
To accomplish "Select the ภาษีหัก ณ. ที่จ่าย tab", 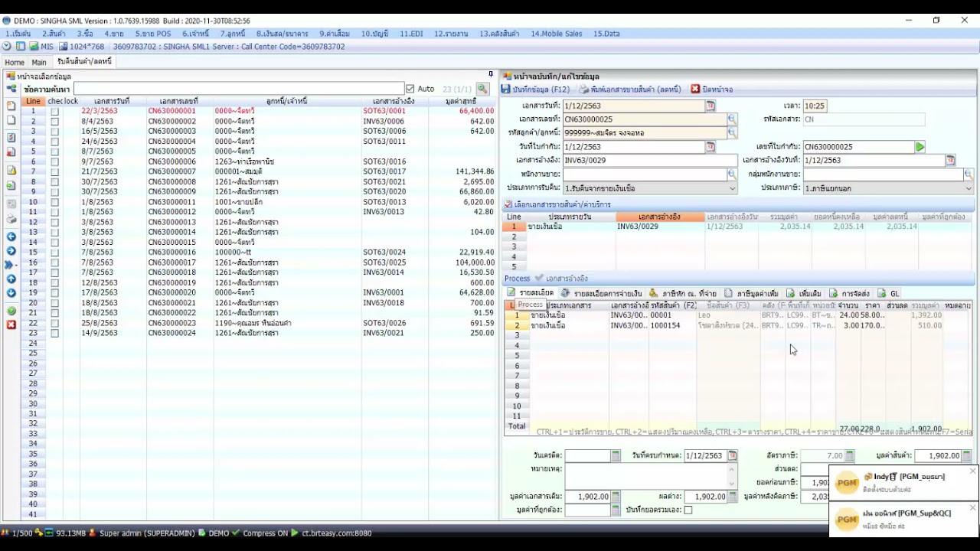I will pyautogui.click(x=683, y=293).
